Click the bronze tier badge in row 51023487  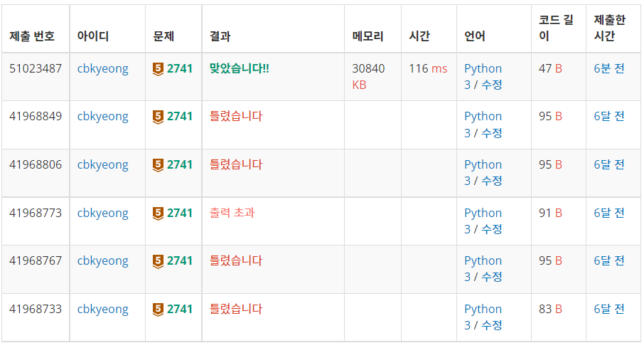click(158, 69)
